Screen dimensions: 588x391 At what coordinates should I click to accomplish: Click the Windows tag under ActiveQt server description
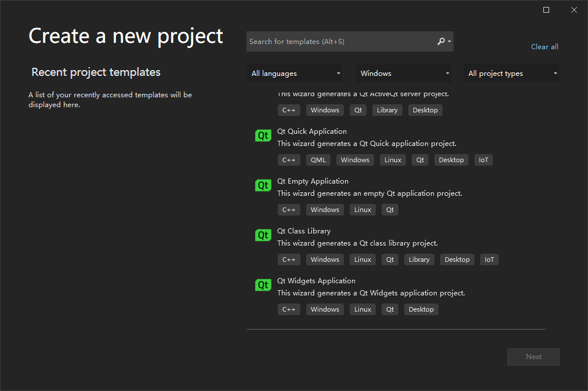click(x=325, y=110)
